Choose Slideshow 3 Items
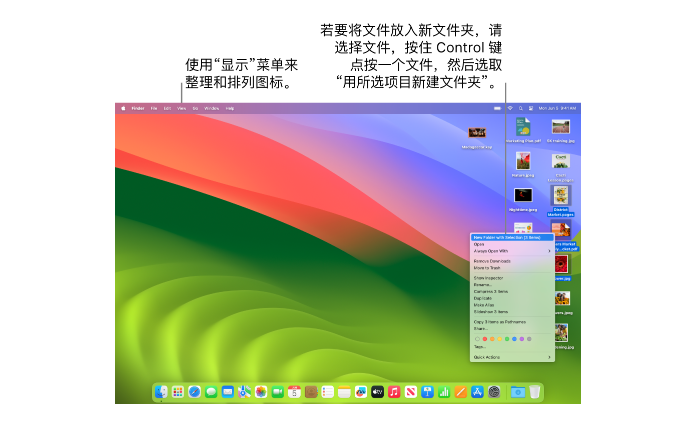This screenshot has width=690, height=433. click(x=512, y=312)
